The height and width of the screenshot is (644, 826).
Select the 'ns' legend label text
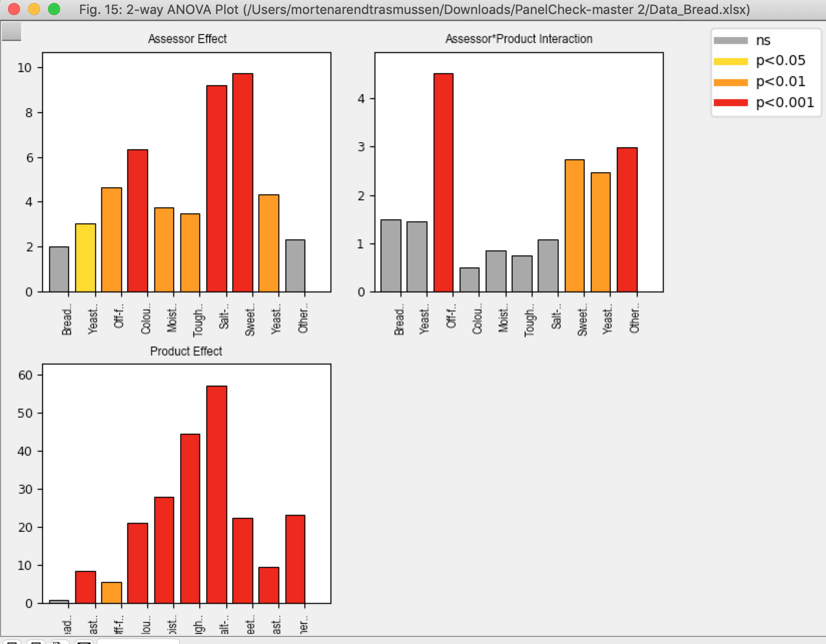click(763, 41)
